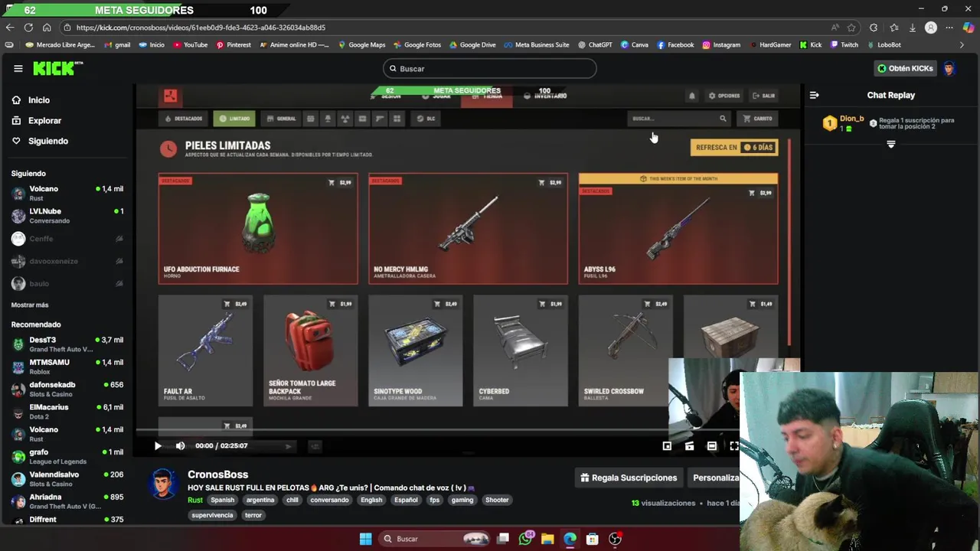
Task: Click the notification bell in game menu
Action: [692, 96]
